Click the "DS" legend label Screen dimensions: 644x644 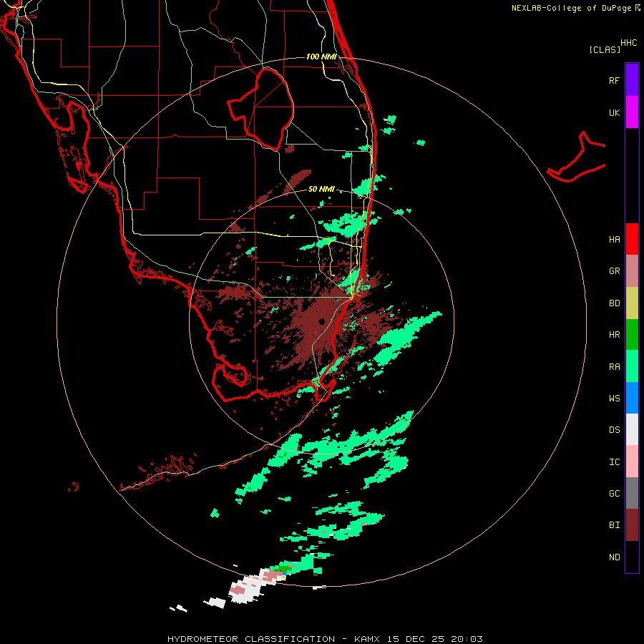[x=614, y=430]
